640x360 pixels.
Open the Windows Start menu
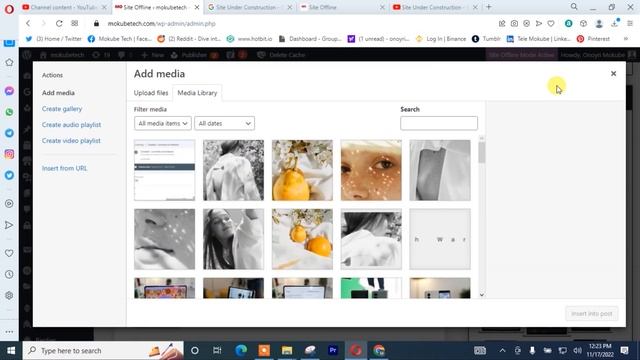click(x=11, y=350)
